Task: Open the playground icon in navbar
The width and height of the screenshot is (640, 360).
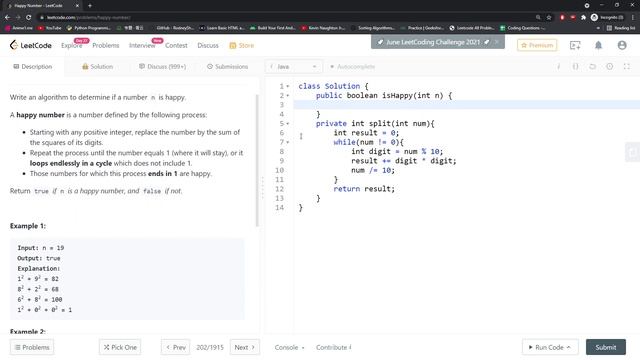Action: [x=575, y=45]
